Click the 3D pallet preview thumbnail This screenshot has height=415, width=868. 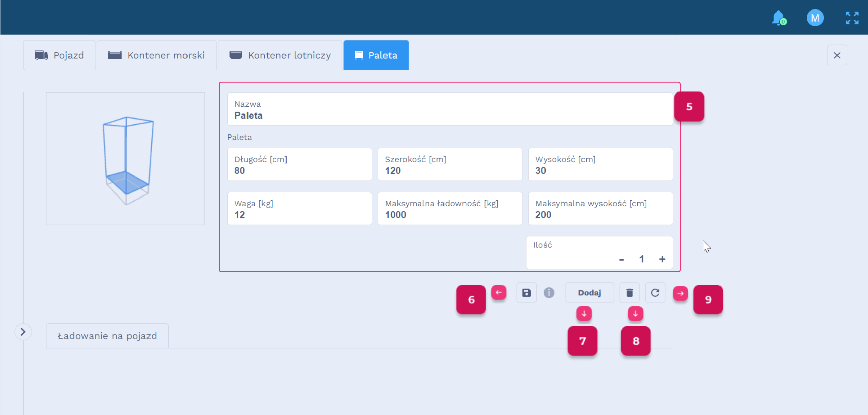[x=125, y=159]
